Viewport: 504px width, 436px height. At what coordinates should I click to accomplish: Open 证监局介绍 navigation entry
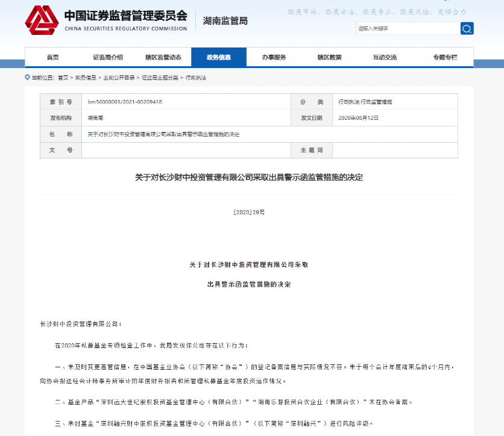(x=107, y=57)
